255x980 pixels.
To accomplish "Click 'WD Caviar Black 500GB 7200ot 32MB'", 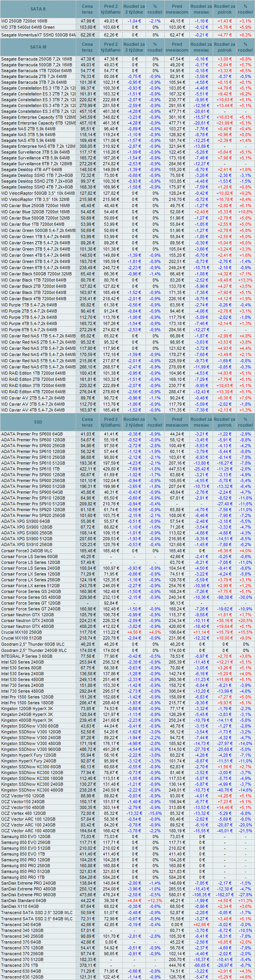I will (x=36, y=274).
